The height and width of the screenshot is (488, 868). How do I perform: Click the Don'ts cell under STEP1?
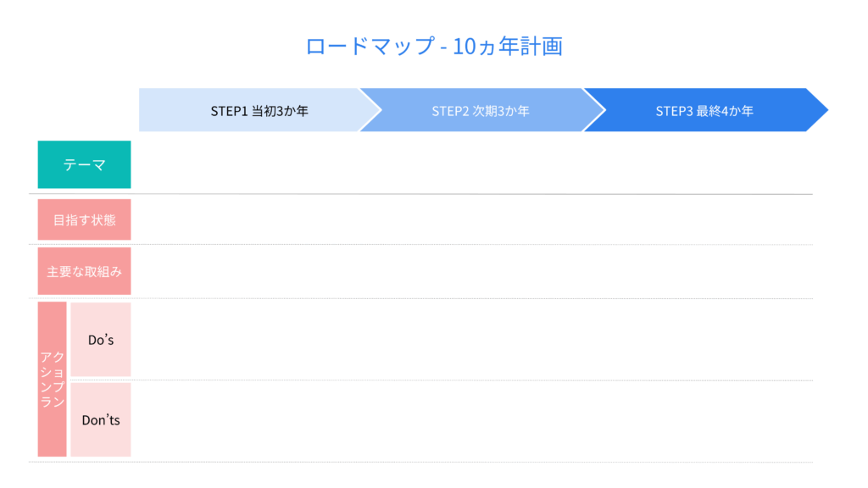coord(250,421)
